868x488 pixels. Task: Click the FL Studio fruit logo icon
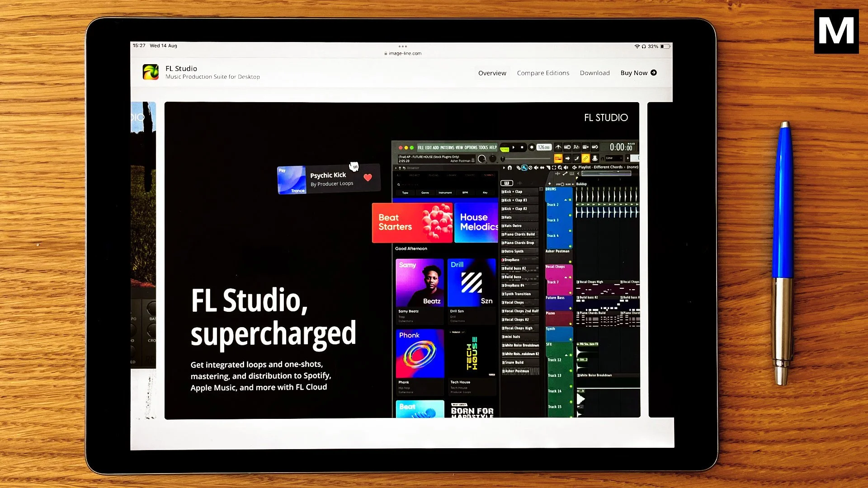[x=151, y=72]
